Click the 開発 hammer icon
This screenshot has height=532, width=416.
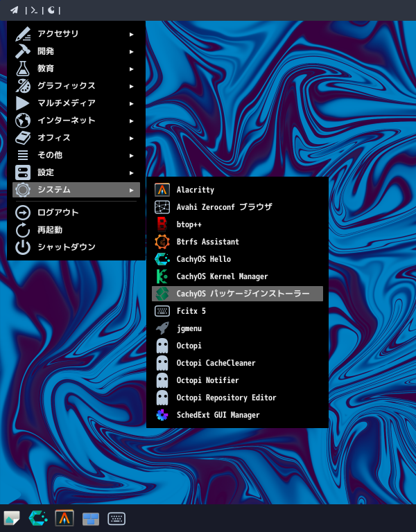click(23, 51)
